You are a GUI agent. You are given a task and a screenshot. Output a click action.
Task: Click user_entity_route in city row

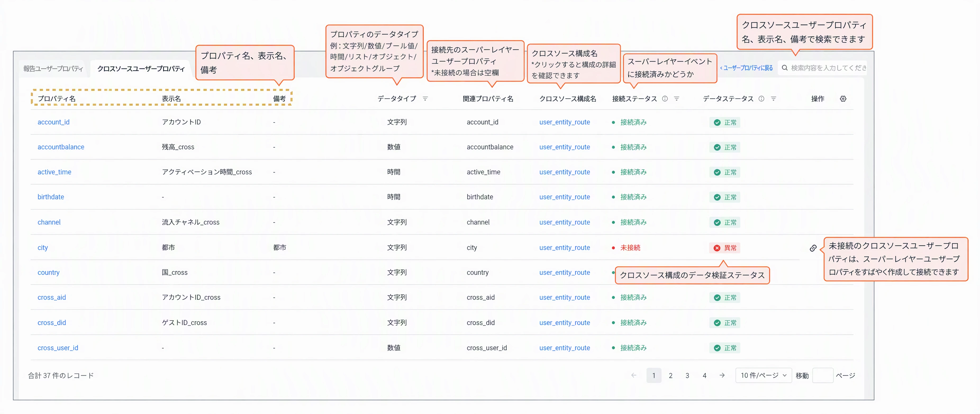click(x=565, y=248)
